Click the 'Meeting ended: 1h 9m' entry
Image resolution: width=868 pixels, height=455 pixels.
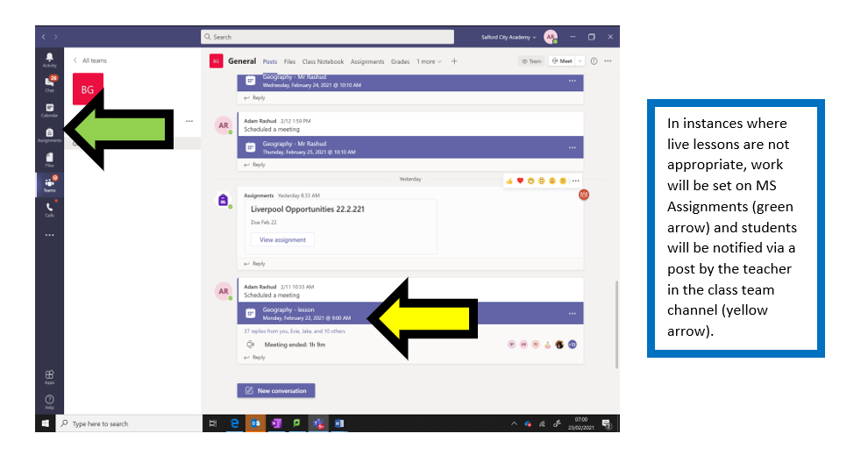click(x=295, y=345)
